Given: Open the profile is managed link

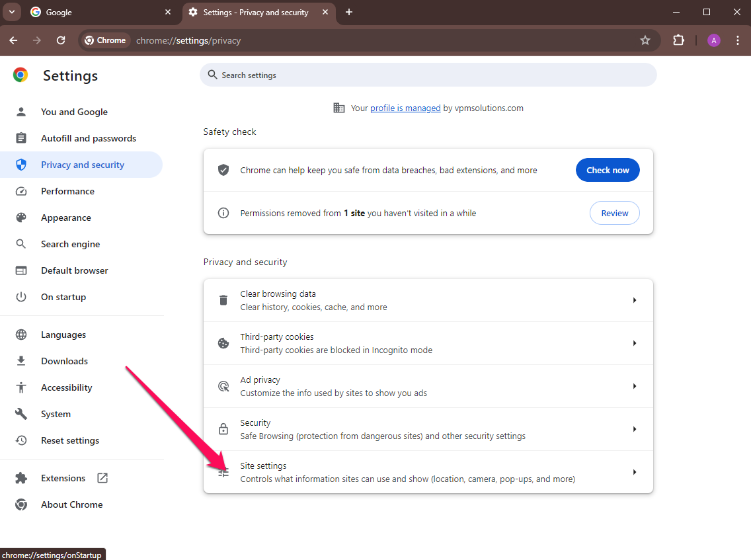Looking at the screenshot, I should coord(405,108).
